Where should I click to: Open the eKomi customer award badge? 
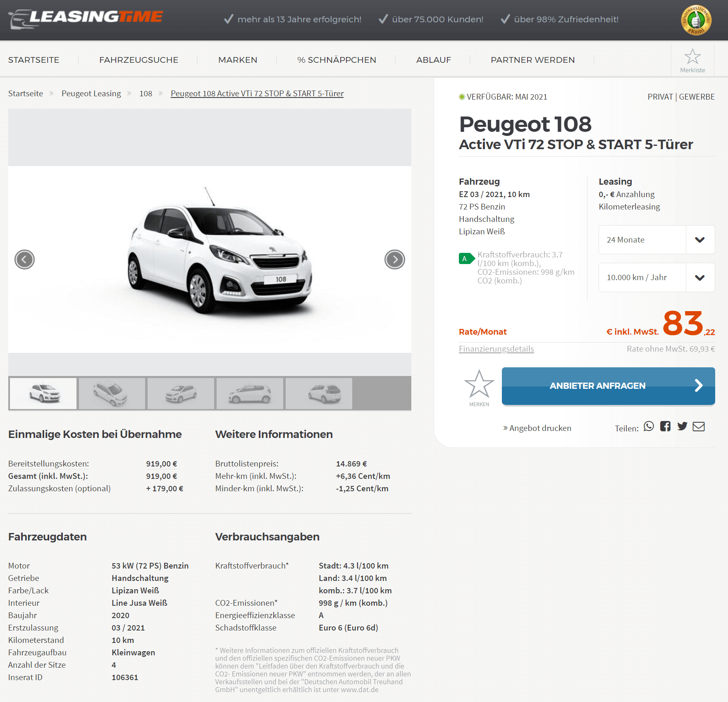tap(696, 20)
